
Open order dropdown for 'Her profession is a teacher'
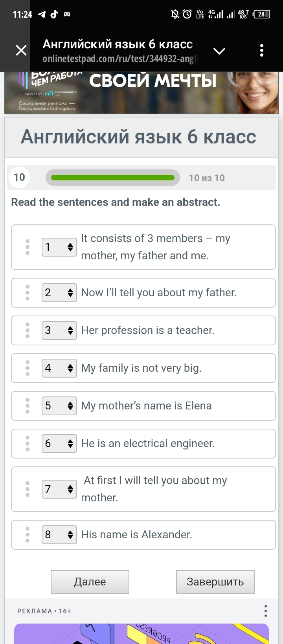pos(59,330)
